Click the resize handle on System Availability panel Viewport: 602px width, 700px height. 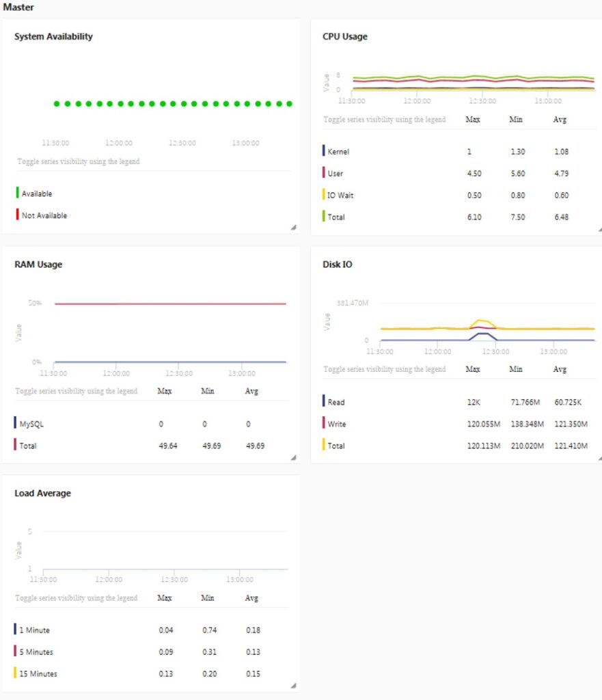click(x=294, y=226)
